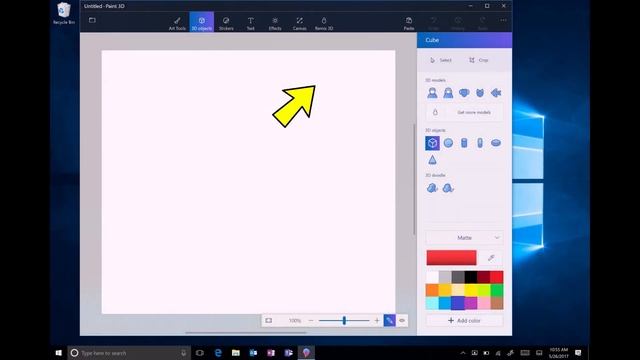
Task: Insert the man 3D model
Action: point(432,93)
